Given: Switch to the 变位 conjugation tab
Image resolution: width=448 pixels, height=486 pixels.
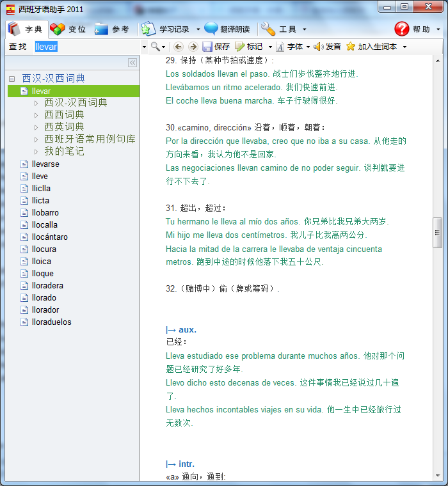Looking at the screenshot, I should (68, 29).
